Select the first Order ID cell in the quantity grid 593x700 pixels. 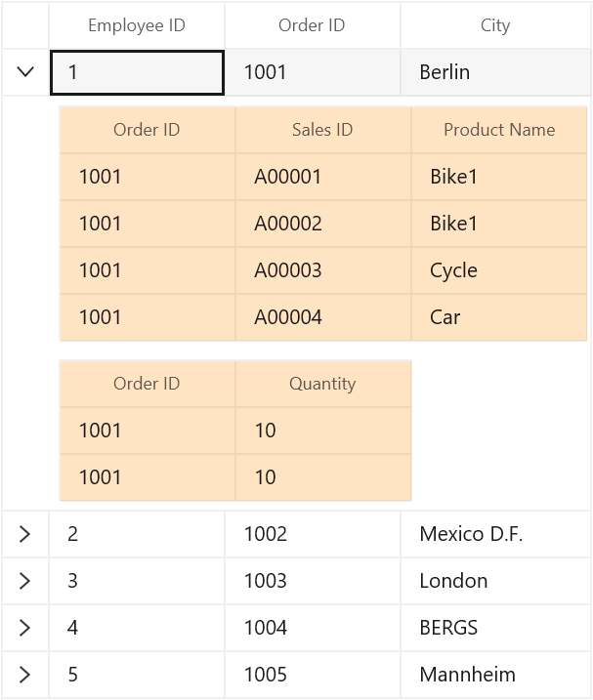coord(147,431)
